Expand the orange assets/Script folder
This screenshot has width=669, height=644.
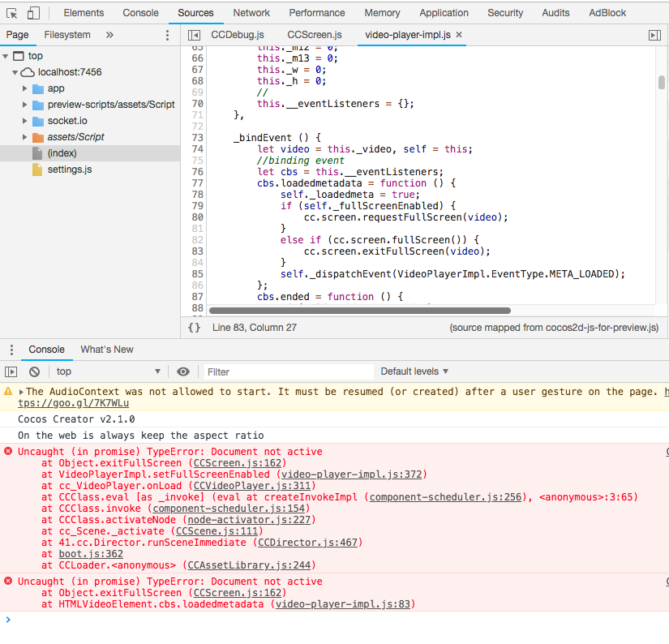click(x=25, y=137)
